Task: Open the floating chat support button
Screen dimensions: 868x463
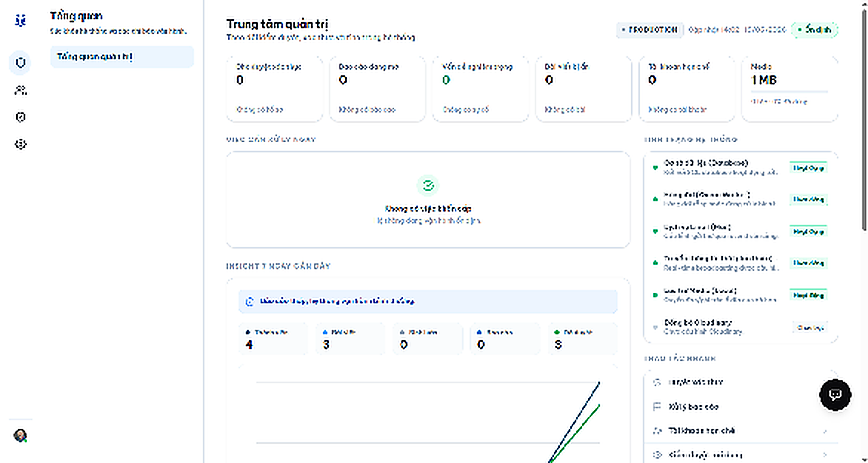Action: pyautogui.click(x=835, y=395)
